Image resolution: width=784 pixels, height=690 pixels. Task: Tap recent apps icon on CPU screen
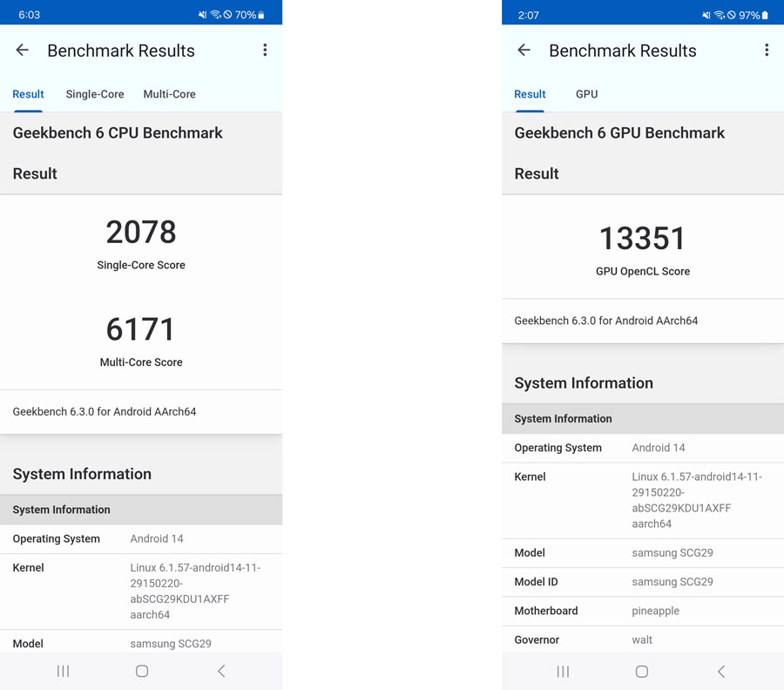tap(63, 671)
